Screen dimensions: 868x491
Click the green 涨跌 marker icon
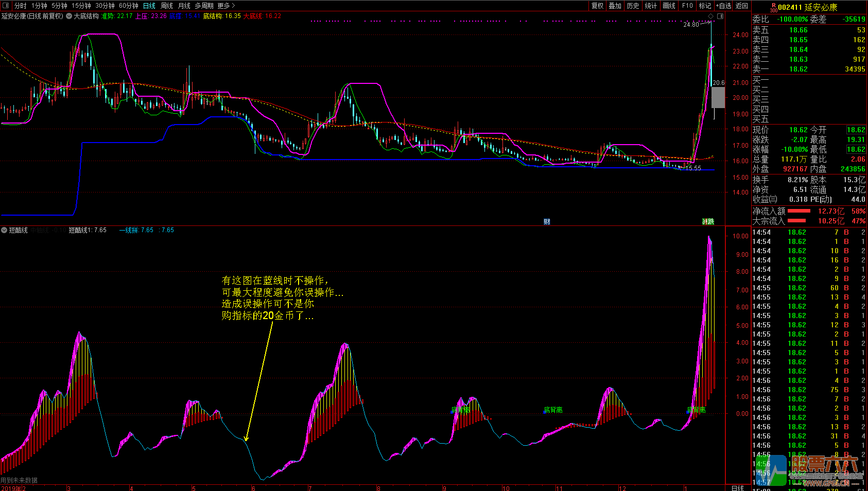708,222
